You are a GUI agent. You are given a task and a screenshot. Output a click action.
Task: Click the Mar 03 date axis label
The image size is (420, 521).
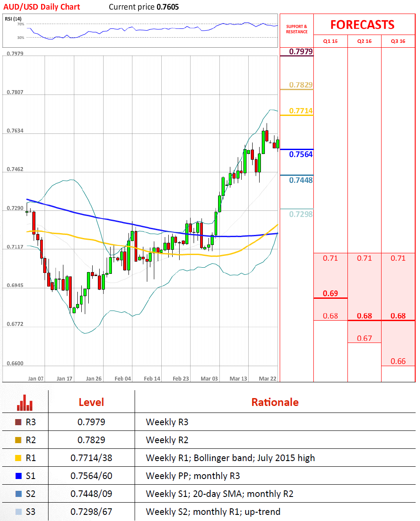pos(209,378)
